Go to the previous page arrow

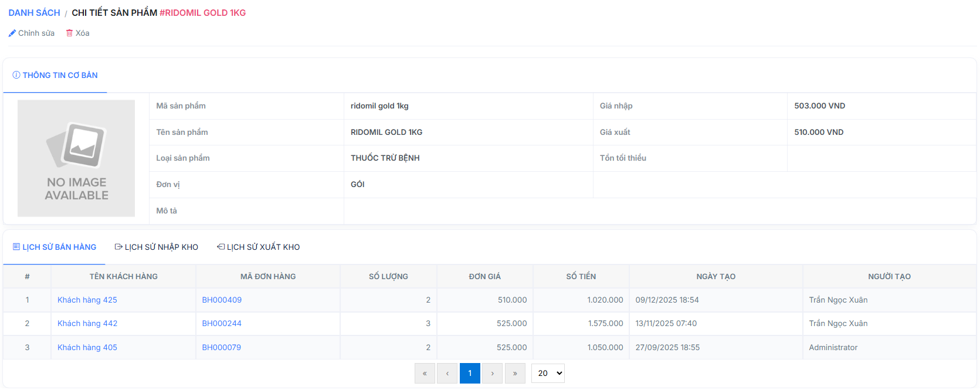447,374
